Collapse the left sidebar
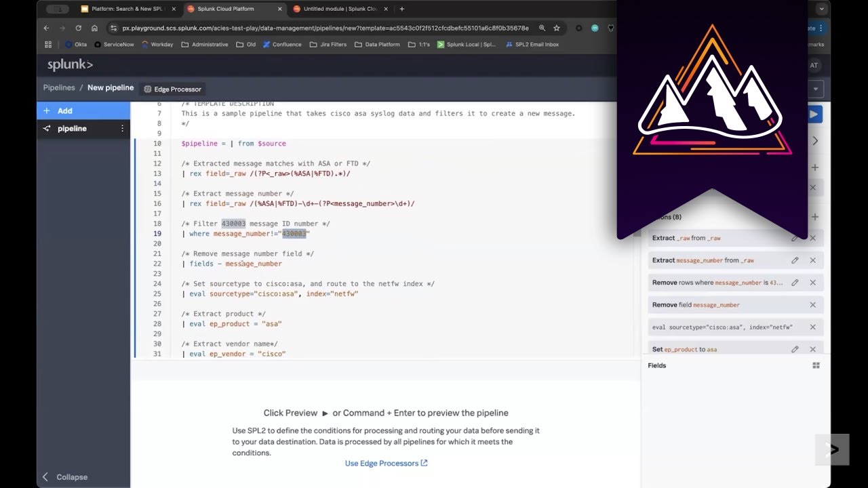The width and height of the screenshot is (868, 488). point(65,477)
